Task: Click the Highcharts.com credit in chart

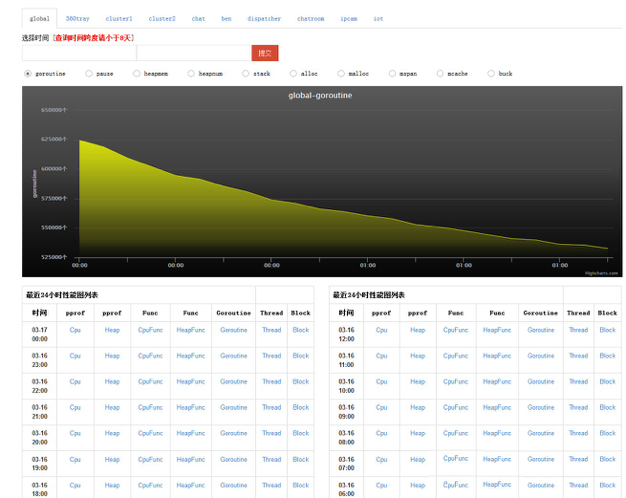Action: (602, 271)
